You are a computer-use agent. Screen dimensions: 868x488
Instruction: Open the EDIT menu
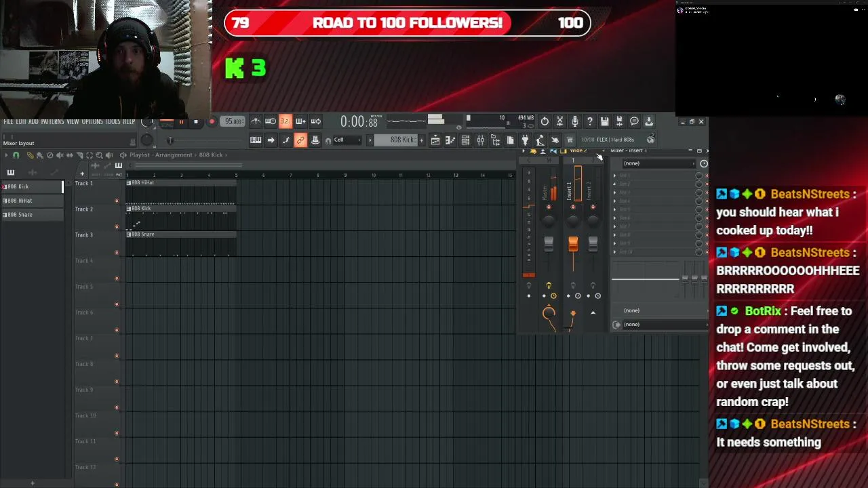pyautogui.click(x=21, y=121)
